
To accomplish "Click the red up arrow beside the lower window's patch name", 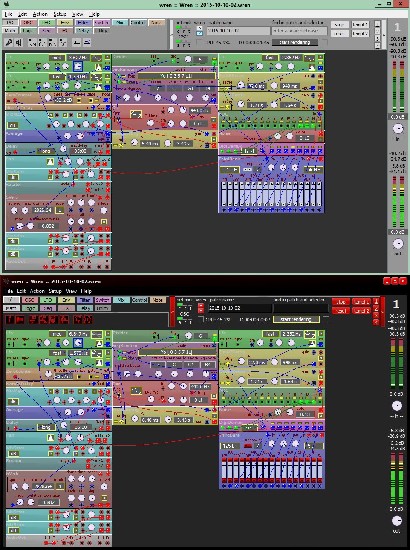I will click(201, 306).
